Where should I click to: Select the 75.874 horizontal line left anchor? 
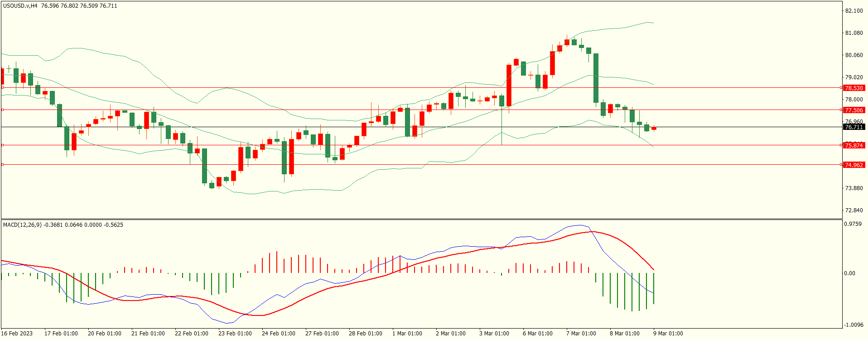[3, 145]
